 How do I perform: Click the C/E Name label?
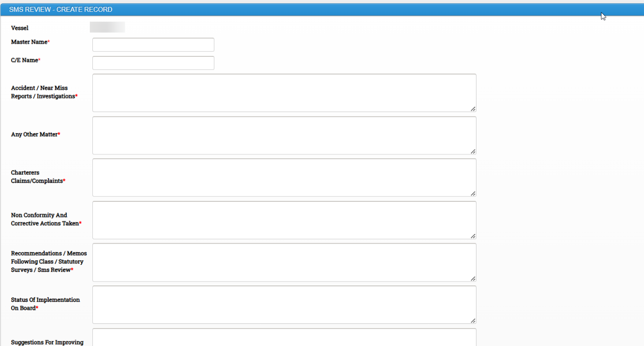pyautogui.click(x=26, y=60)
